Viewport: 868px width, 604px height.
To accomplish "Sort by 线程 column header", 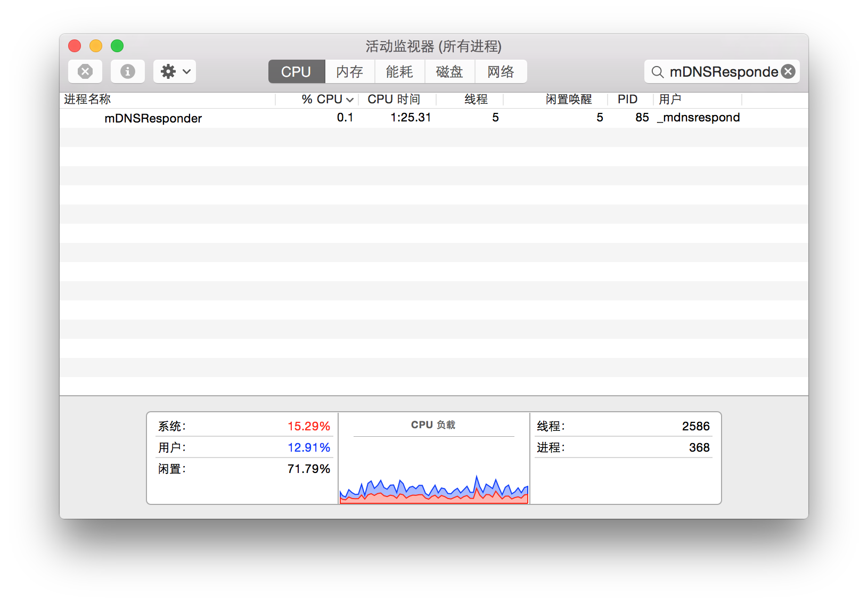I will click(470, 100).
